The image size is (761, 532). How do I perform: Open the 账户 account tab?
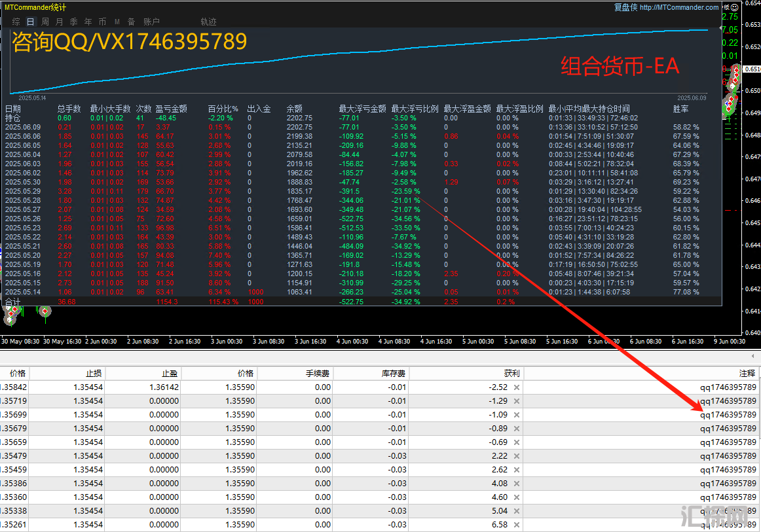pyautogui.click(x=151, y=22)
